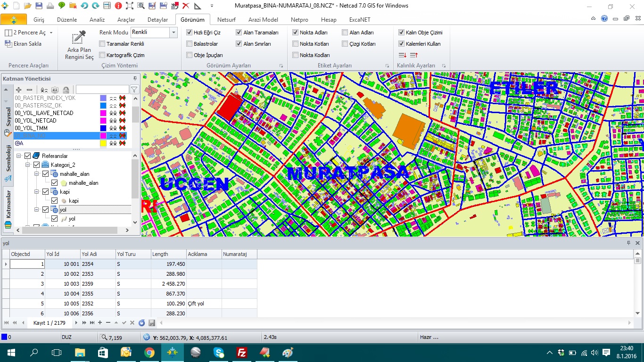644x362 pixels.
Task: Toggle the Alan Taramaları checkbox
Action: [x=239, y=33]
